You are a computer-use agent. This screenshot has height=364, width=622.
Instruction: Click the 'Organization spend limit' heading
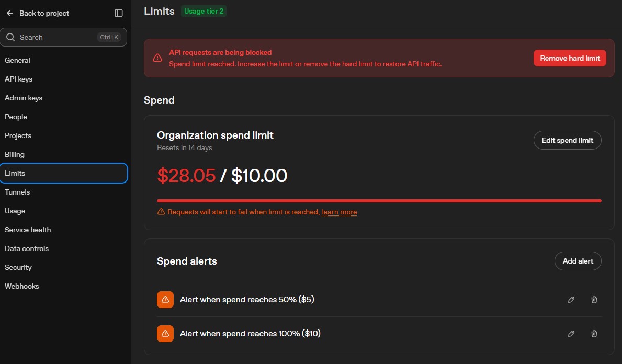tap(216, 135)
